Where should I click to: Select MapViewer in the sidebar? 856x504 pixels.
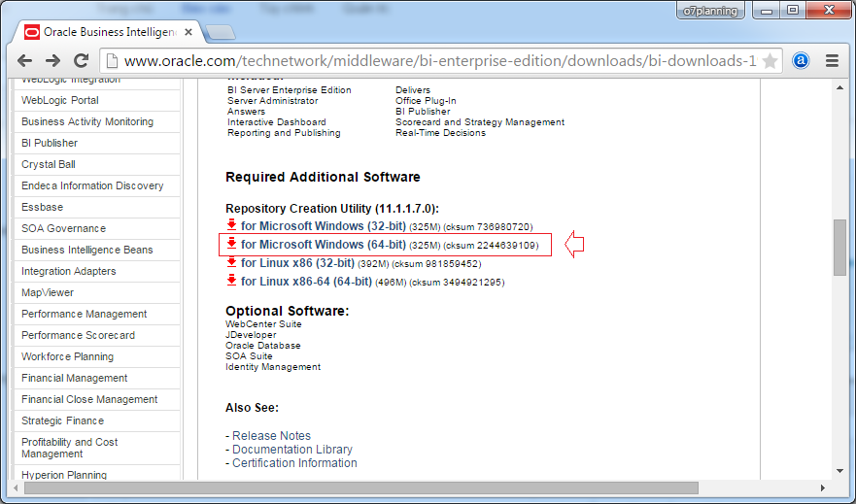click(97, 292)
